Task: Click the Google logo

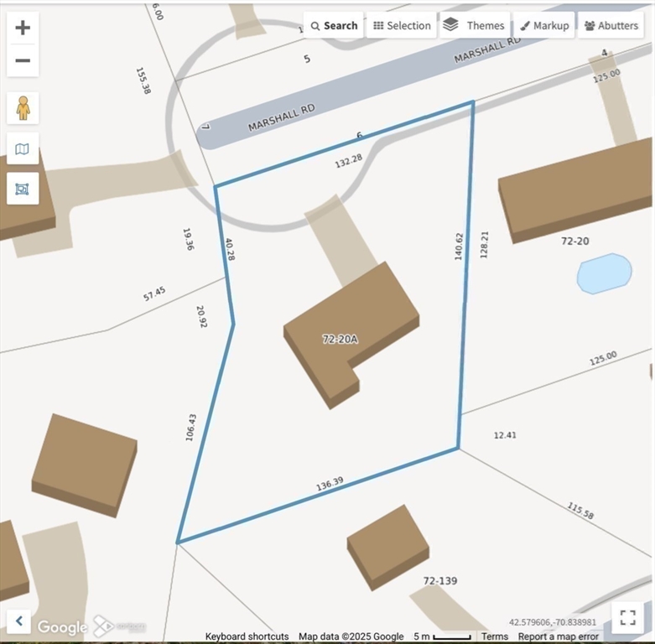Action: [63, 626]
